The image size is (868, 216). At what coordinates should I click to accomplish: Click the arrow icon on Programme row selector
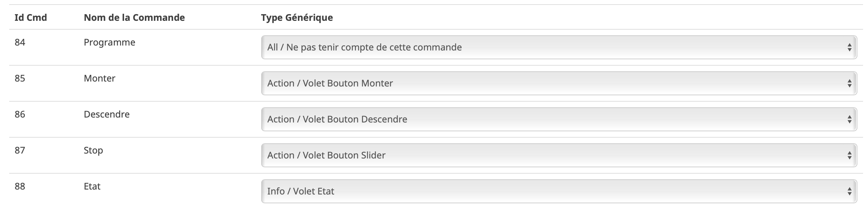point(849,47)
